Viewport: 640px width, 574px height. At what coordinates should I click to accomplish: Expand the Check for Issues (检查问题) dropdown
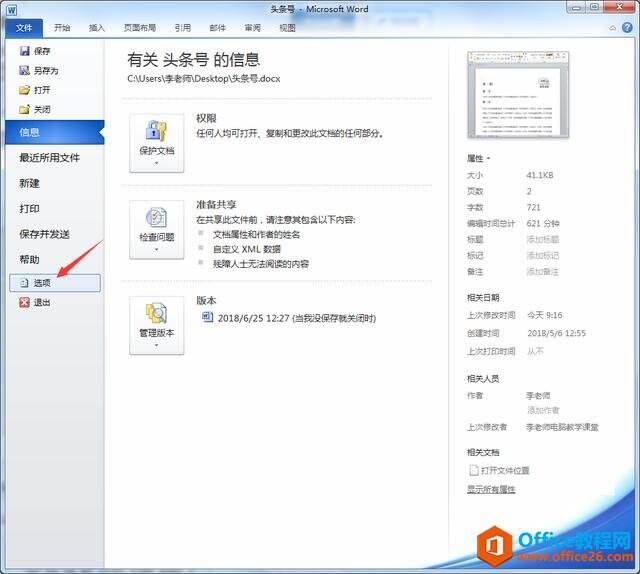click(x=157, y=229)
